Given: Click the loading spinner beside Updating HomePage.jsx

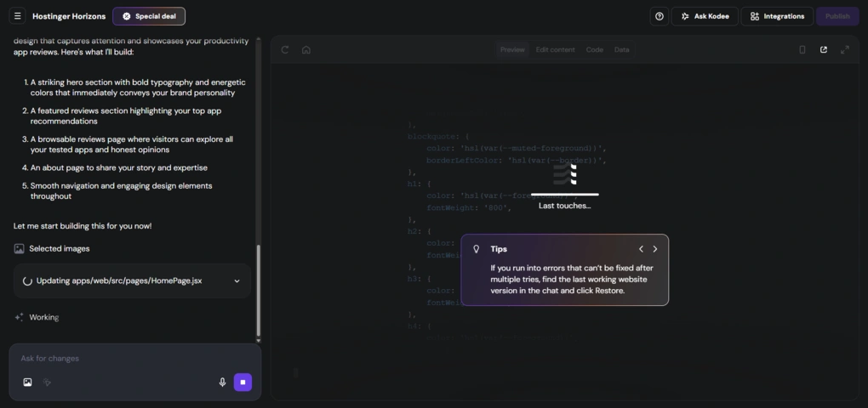Looking at the screenshot, I should coord(27,280).
